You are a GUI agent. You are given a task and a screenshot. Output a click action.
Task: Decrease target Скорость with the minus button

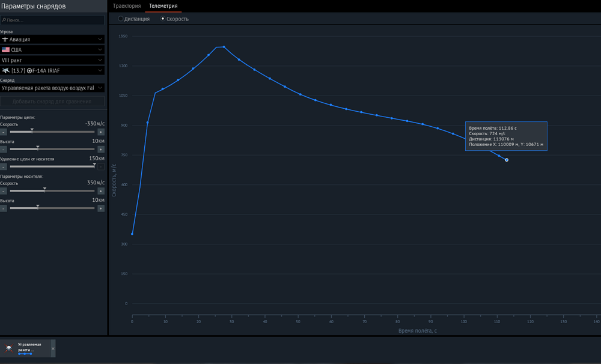[4, 132]
